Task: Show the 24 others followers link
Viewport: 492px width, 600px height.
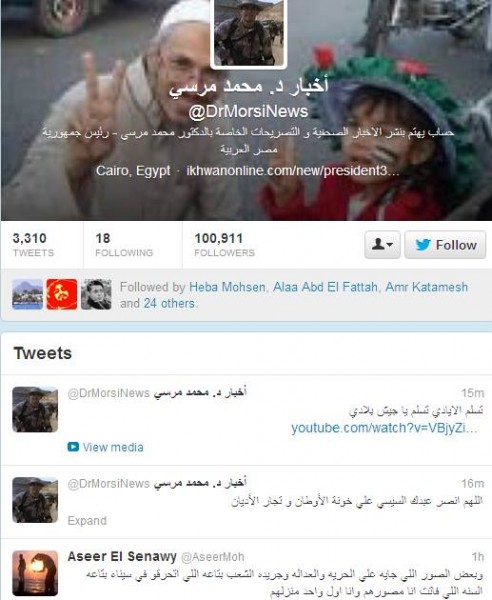Action: pyautogui.click(x=169, y=303)
